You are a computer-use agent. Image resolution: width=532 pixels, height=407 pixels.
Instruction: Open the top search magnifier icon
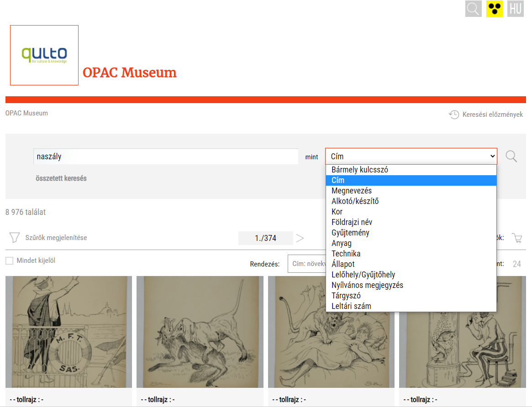click(473, 9)
